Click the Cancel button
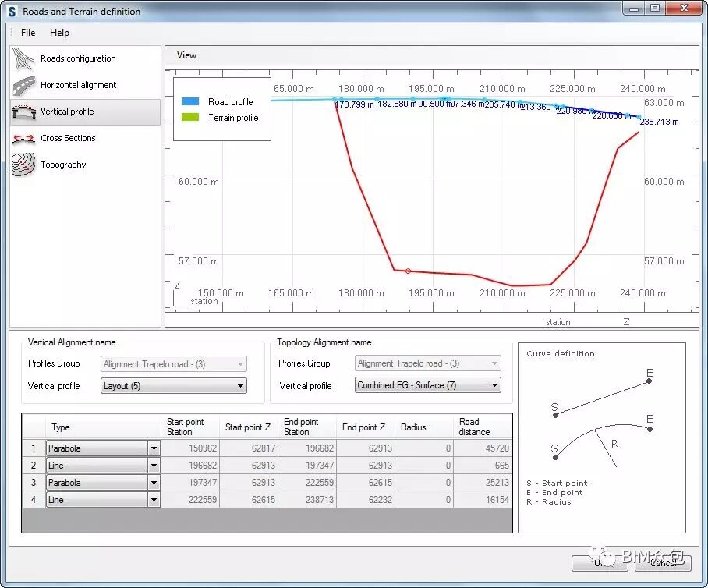This screenshot has height=588, width=708. 662,562
